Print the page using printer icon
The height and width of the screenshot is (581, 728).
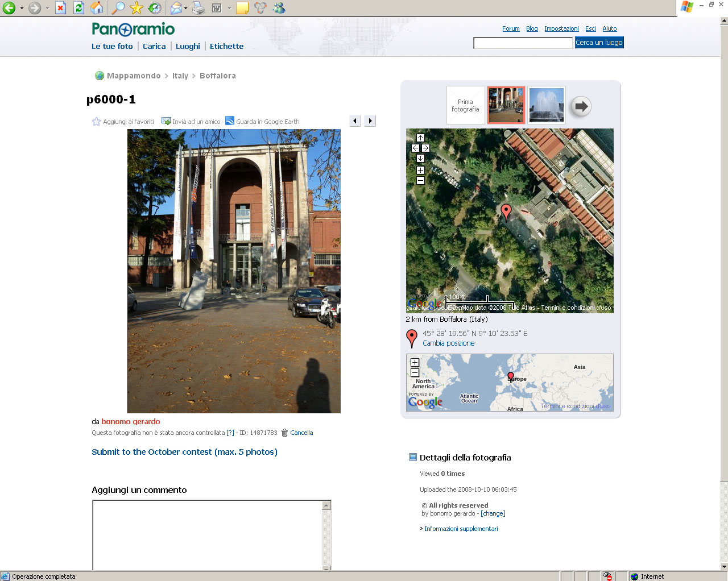tap(198, 8)
